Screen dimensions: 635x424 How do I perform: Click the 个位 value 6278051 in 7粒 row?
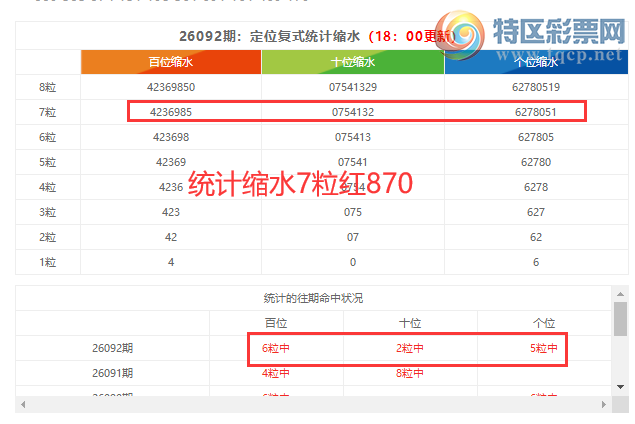pos(536,112)
